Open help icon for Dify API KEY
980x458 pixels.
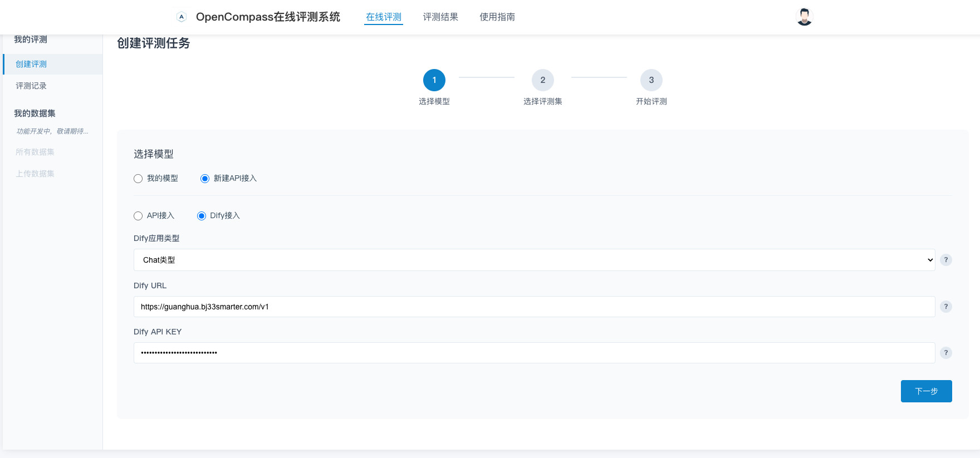click(945, 353)
